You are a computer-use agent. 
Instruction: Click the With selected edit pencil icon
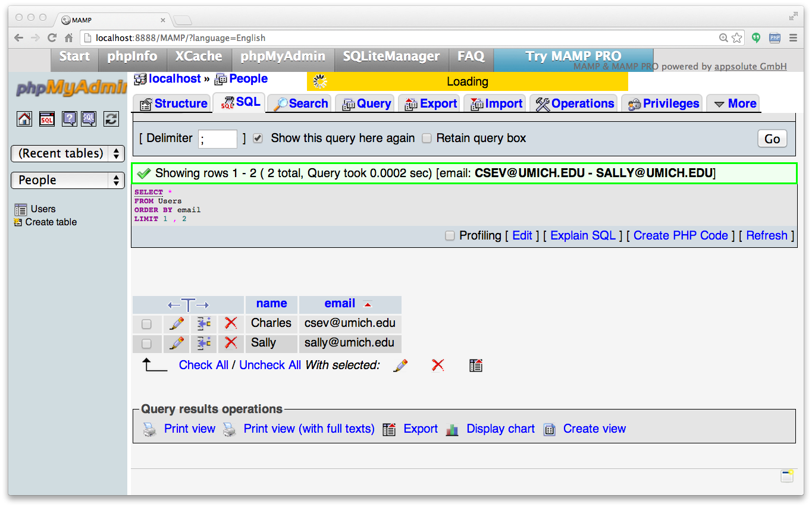click(401, 366)
